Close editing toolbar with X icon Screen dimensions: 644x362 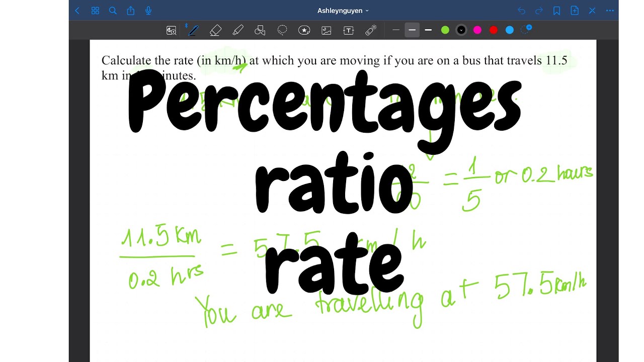(592, 11)
